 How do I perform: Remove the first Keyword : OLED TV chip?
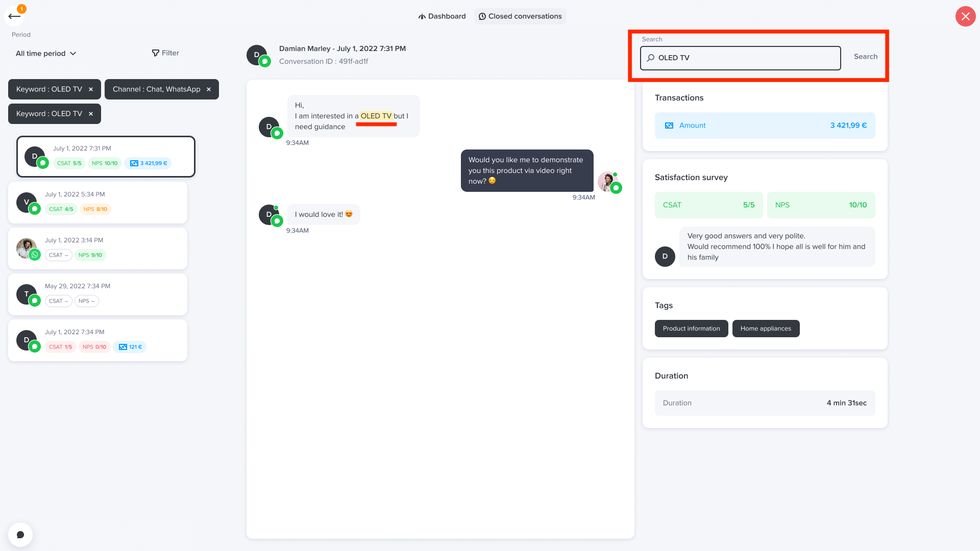point(91,89)
